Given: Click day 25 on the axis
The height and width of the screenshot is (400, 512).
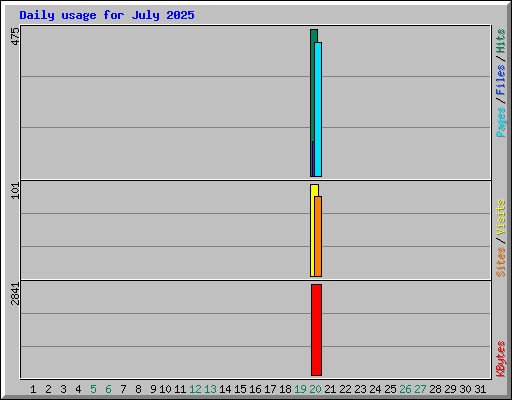Looking at the screenshot, I should coord(390,389).
